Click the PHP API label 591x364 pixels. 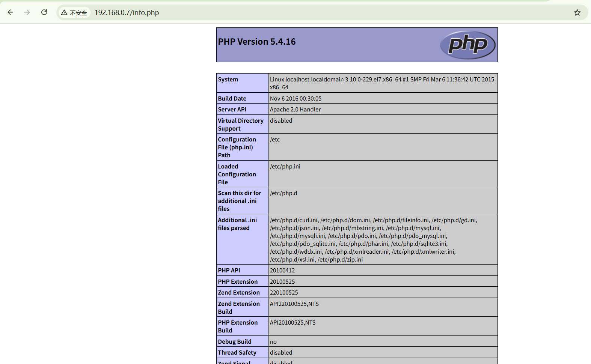coord(229,270)
